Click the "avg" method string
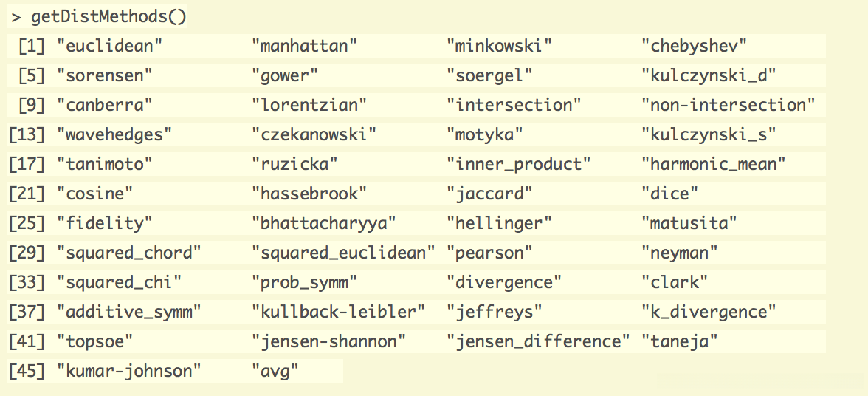 275,371
